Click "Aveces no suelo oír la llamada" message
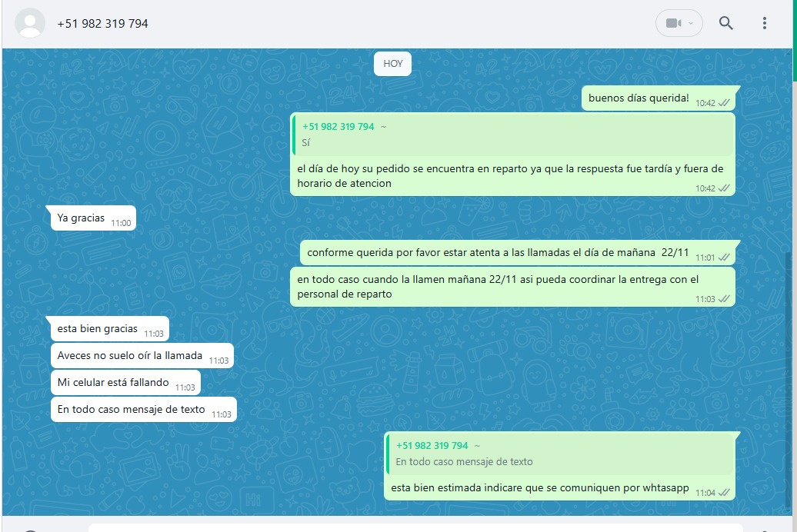This screenshot has height=532, width=797. pos(129,356)
